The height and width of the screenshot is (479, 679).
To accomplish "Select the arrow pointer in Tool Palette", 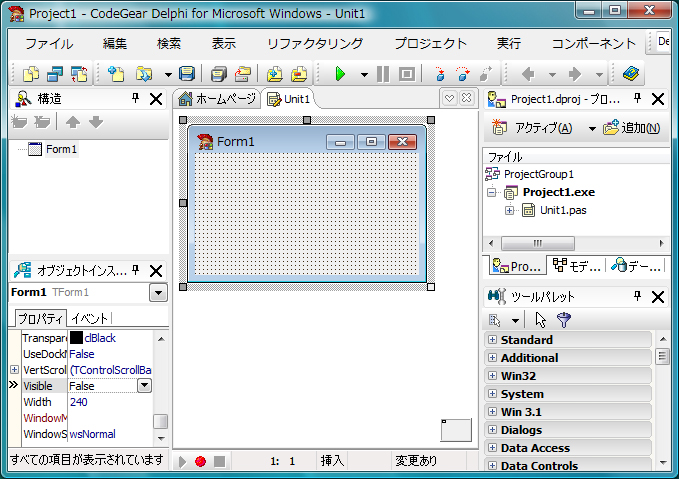I will pyautogui.click(x=540, y=320).
